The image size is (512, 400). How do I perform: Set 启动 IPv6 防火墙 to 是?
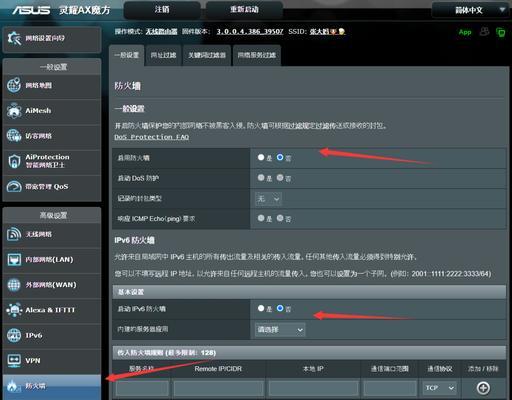coord(261,308)
